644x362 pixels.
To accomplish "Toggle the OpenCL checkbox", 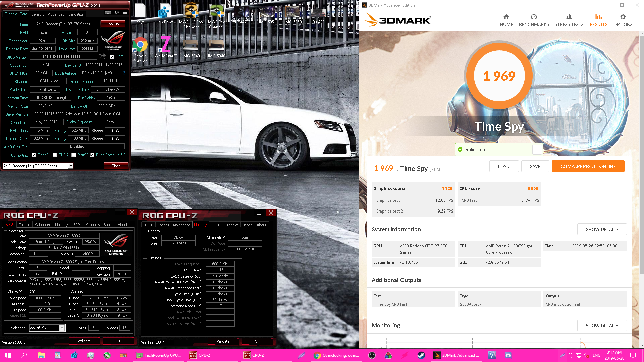I will point(34,155).
